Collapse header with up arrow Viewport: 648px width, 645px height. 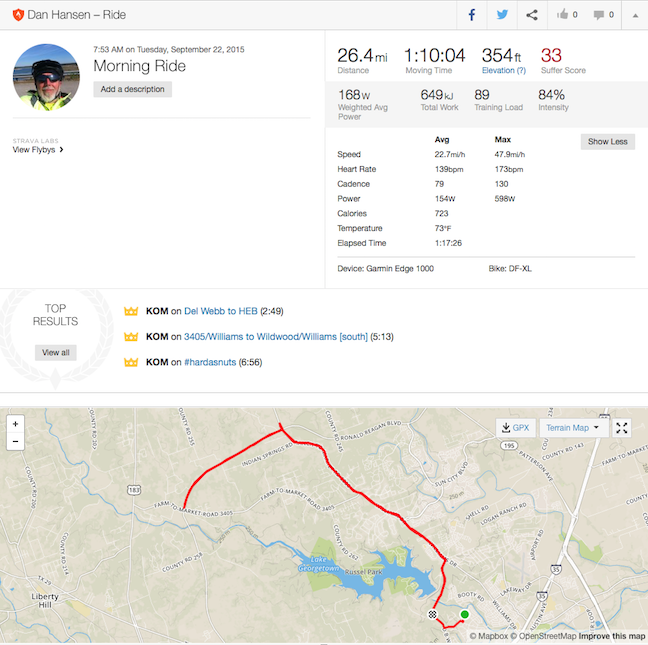pyautogui.click(x=635, y=15)
